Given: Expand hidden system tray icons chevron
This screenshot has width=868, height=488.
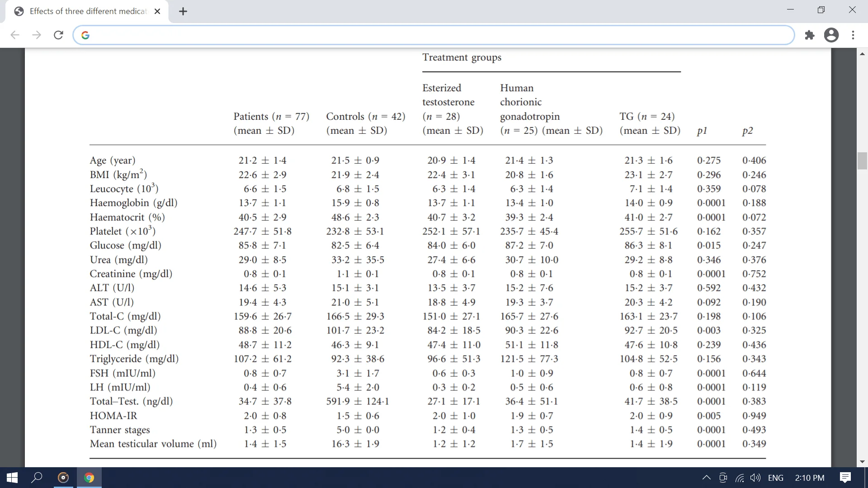Looking at the screenshot, I should click(706, 478).
